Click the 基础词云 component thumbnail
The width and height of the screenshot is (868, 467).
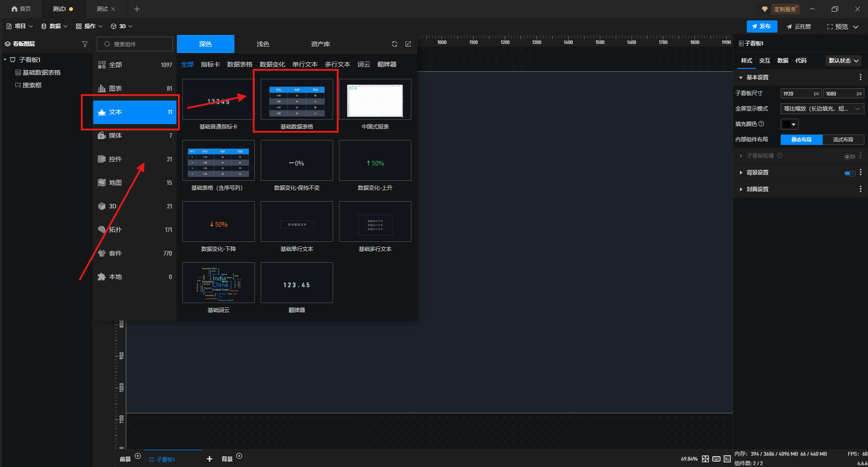point(219,283)
